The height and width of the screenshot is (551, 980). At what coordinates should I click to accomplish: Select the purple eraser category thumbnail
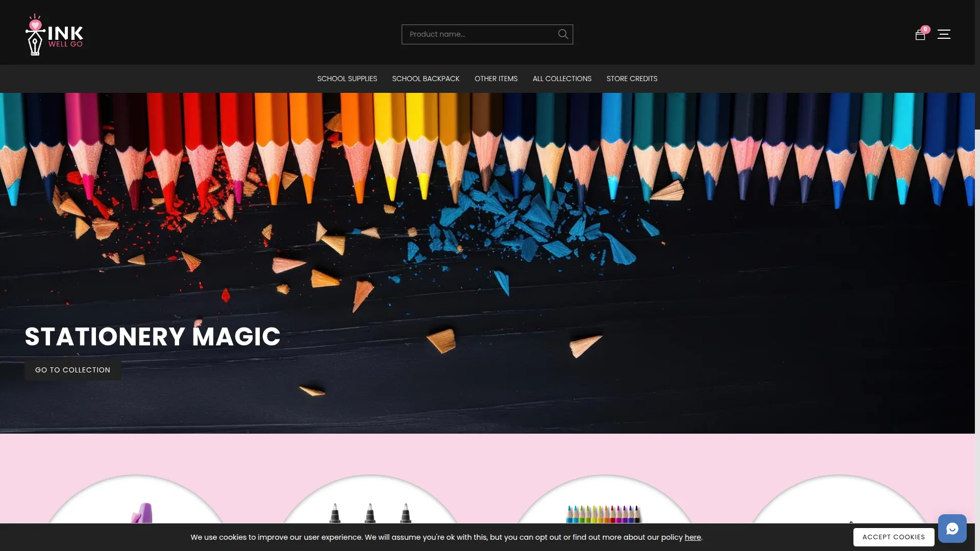coord(136,499)
